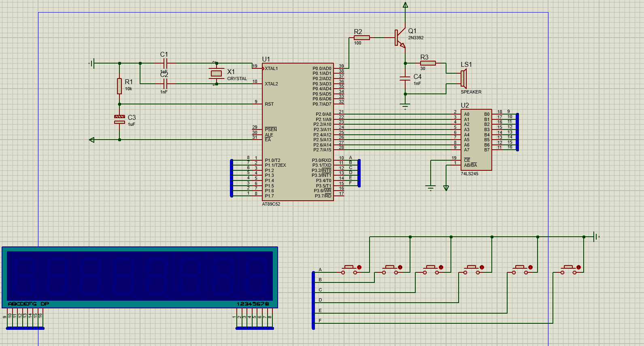Select push button wired to net E
Screen dimensions: 644x346
tap(521, 270)
